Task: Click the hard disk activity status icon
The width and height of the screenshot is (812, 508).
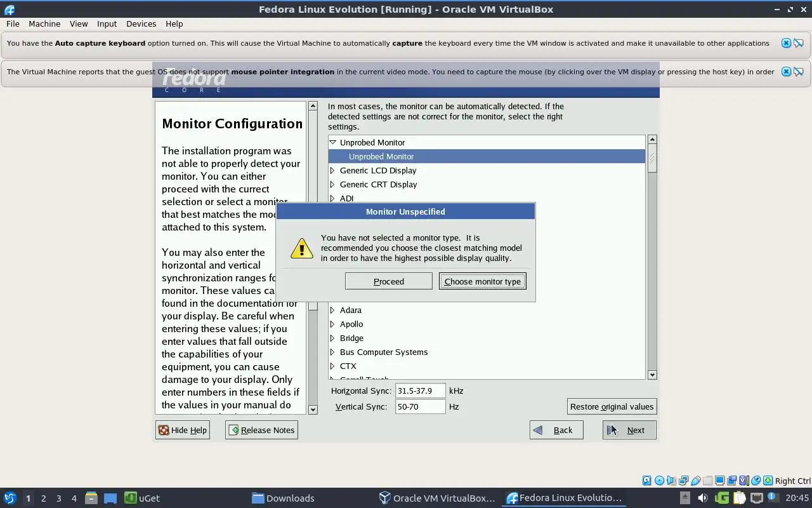Action: pos(646,481)
